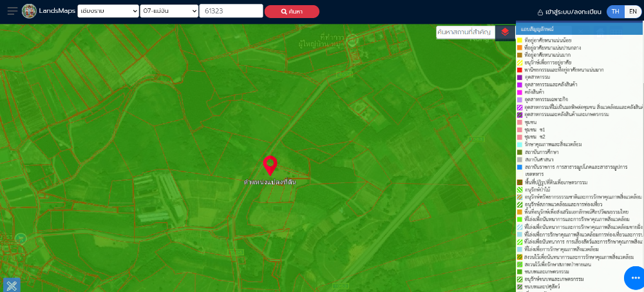
Task: Click legend text อนุรักษ์ชนบทและเกษตรกรรม
Action: click(554, 279)
